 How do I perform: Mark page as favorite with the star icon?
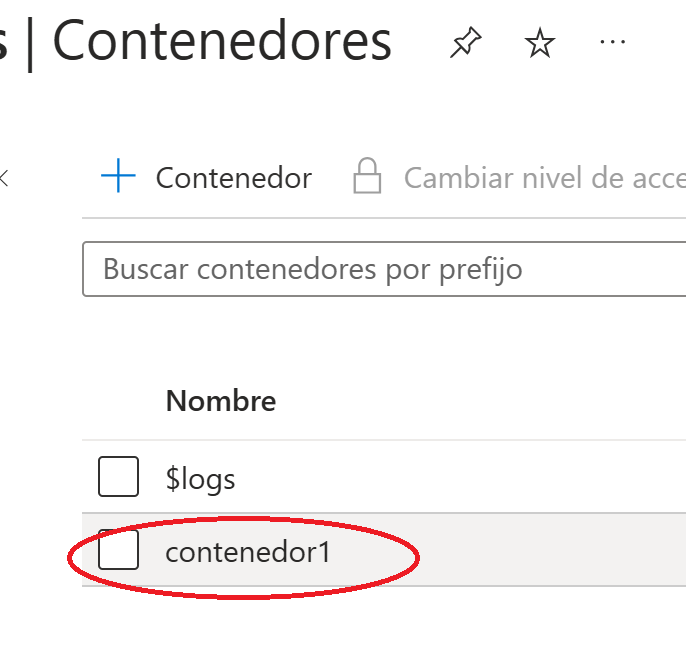point(540,42)
